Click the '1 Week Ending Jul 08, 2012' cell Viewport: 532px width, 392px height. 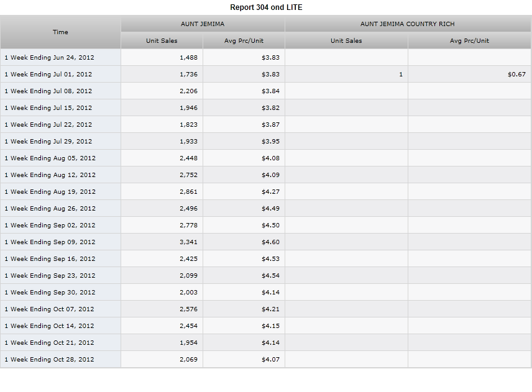tap(60, 91)
